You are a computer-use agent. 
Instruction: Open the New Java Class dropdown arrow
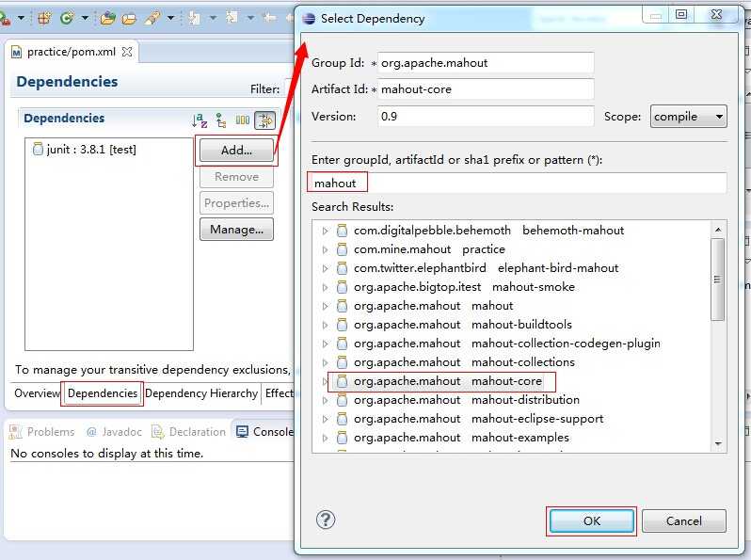85,18
